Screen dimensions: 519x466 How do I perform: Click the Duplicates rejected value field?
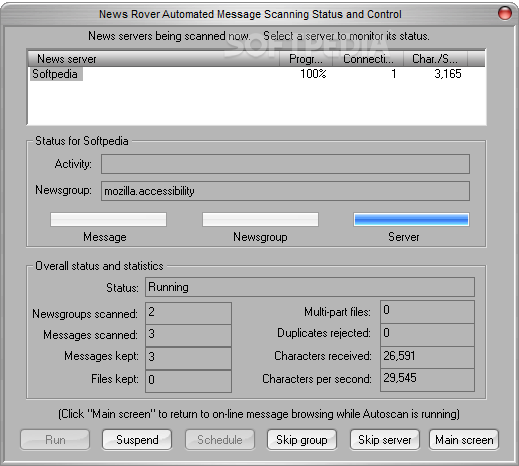427,334
